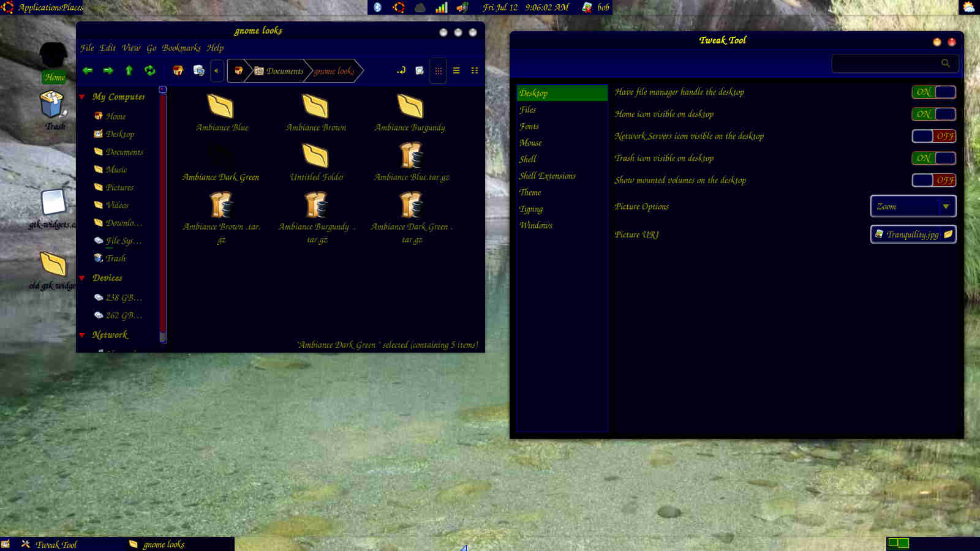Open the network signal indicator
Viewport: 980px width, 551px height.
(x=441, y=7)
